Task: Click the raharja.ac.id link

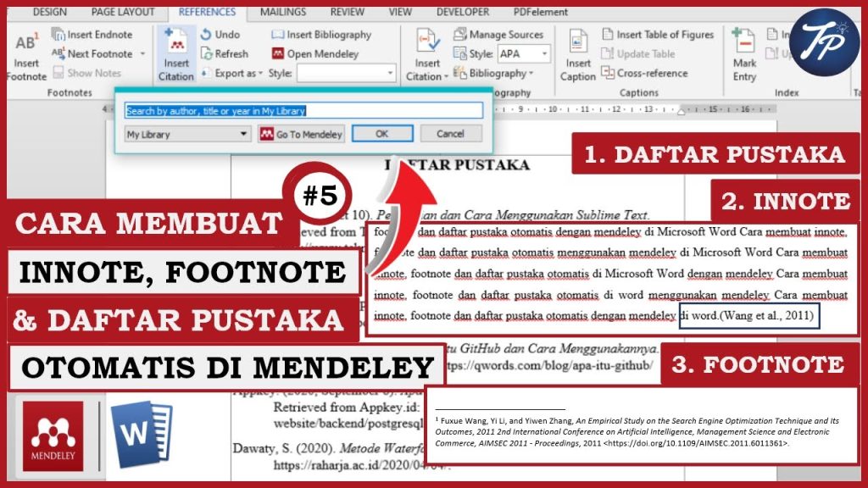Action: 363,465
